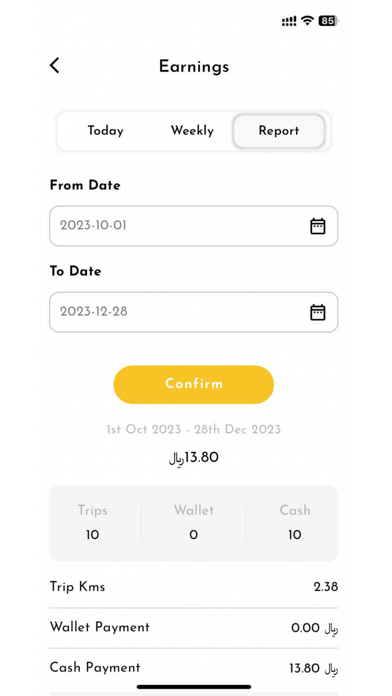Viewport: 392px width, 696px height.
Task: Tap the Cash count tile
Action: coord(295,522)
